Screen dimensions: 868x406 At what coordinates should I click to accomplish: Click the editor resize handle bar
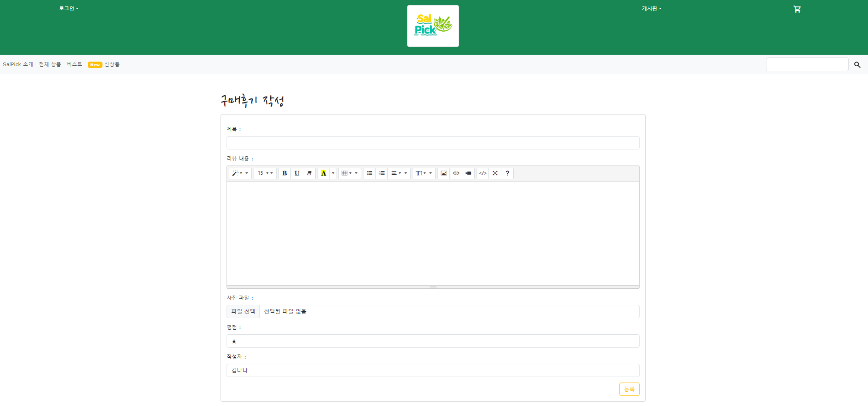point(433,287)
